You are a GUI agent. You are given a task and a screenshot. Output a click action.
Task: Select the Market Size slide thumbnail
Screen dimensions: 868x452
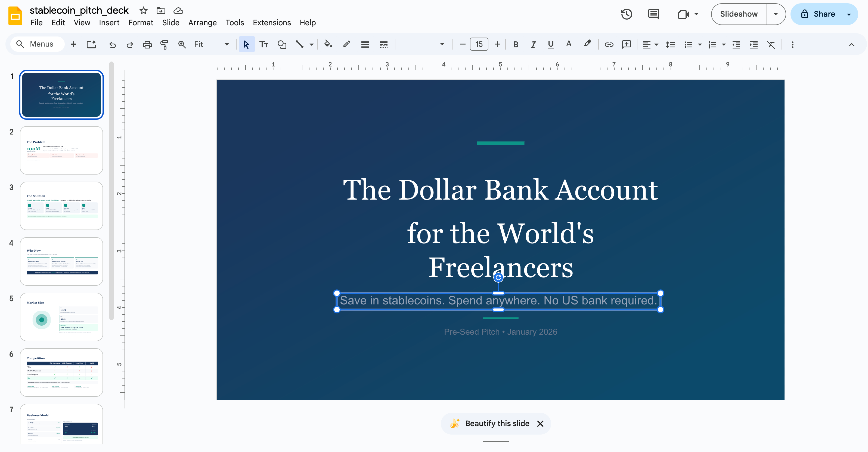pyautogui.click(x=61, y=317)
